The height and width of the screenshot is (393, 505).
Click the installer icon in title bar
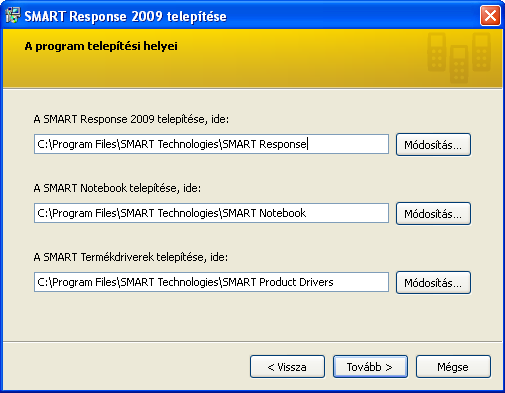coord(13,15)
